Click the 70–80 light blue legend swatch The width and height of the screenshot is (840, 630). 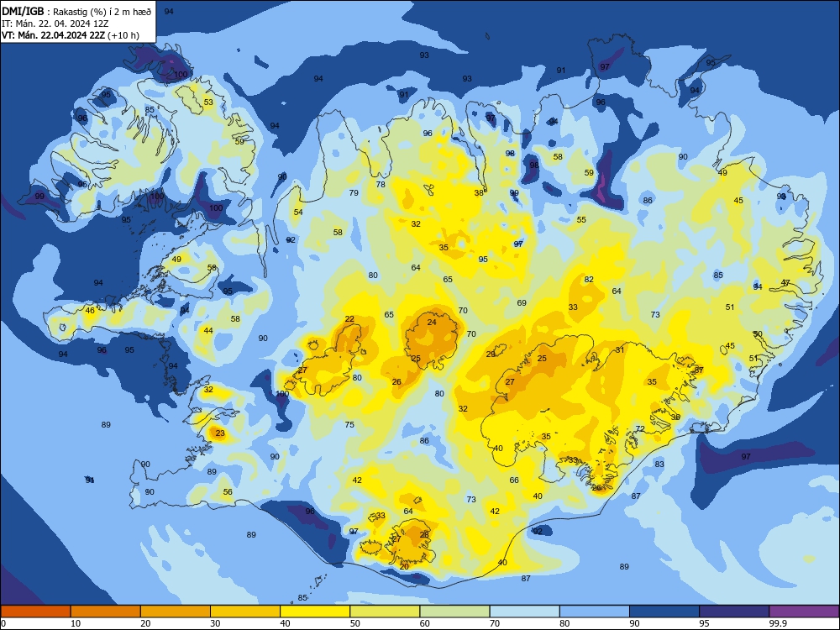tap(524, 612)
